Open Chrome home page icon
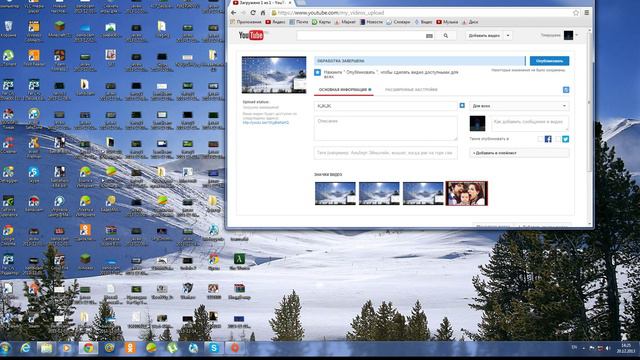This screenshot has height=360, width=640. tap(262, 13)
